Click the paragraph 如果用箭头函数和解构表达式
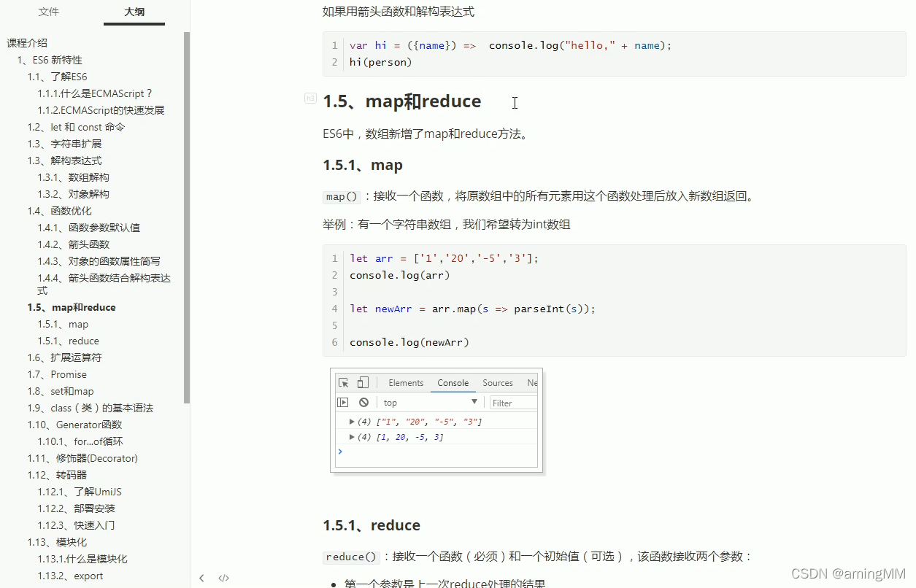916x588 pixels. point(399,12)
